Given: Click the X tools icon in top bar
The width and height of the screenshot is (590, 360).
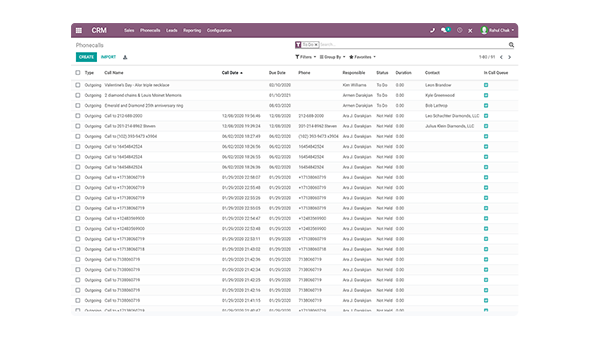Looking at the screenshot, I should point(470,30).
